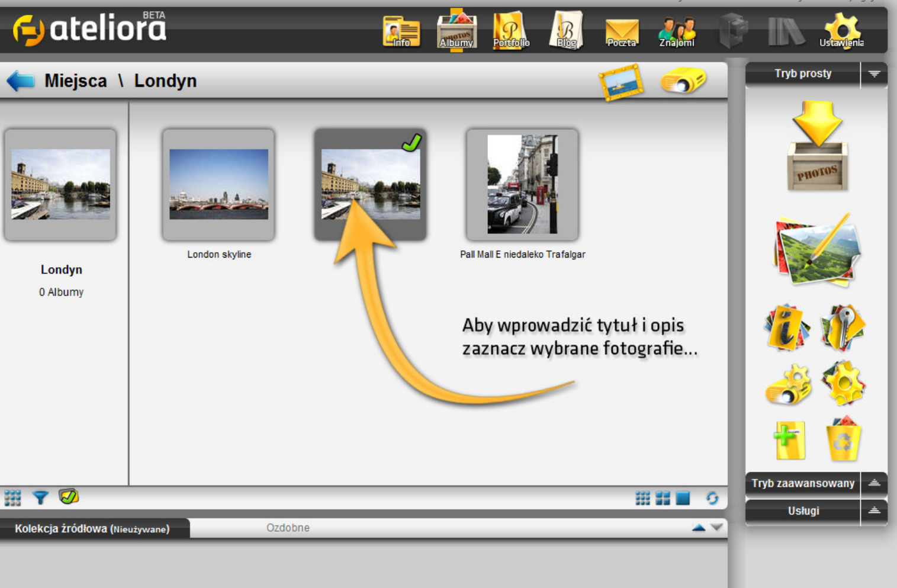Image resolution: width=897 pixels, height=588 pixels.
Task: Click the grid icon in bottom-left toolbar
Action: click(12, 498)
